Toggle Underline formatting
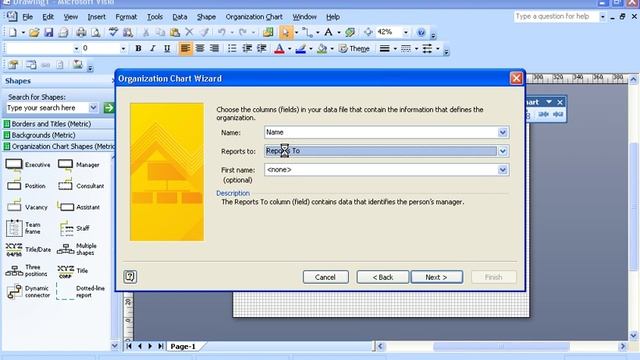The height and width of the screenshot is (360, 640). (x=167, y=49)
